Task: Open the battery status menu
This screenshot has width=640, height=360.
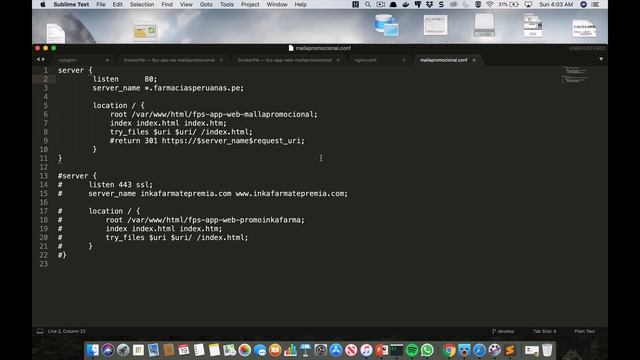Action: tap(509, 4)
